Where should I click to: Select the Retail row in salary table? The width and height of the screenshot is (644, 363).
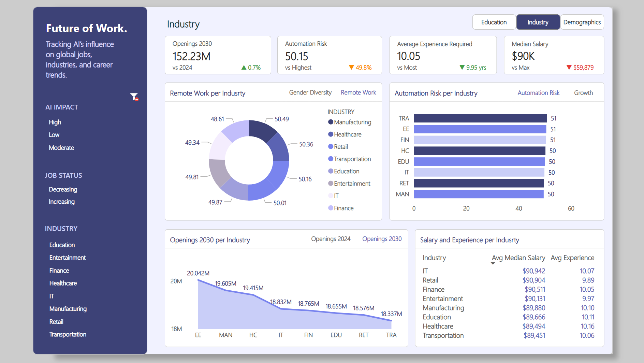coord(508,280)
